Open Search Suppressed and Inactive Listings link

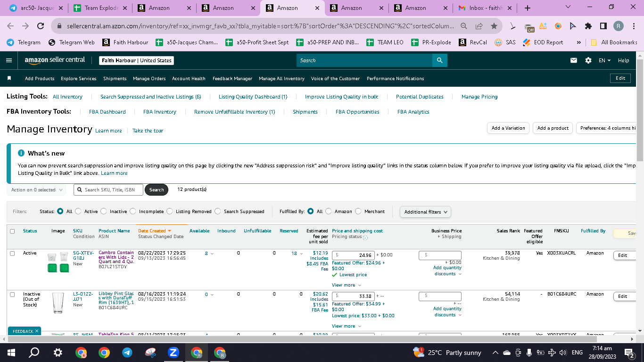150,97
